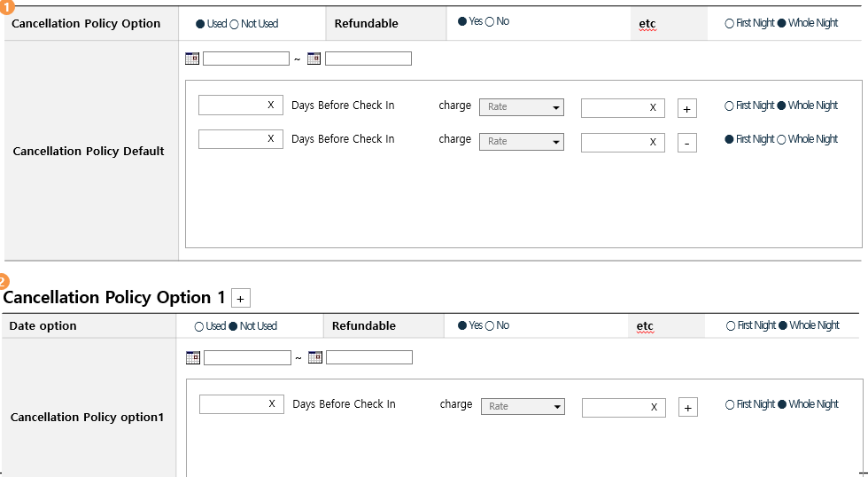Click plus button in Cancellation Policy option1 row

tap(688, 408)
